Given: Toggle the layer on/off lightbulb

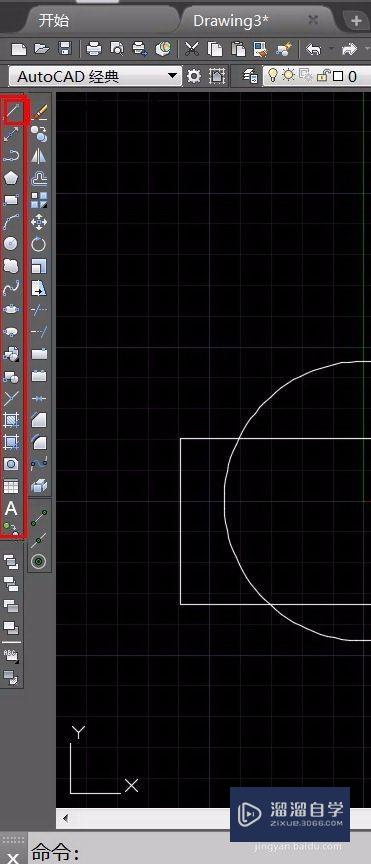Looking at the screenshot, I should point(273,75).
